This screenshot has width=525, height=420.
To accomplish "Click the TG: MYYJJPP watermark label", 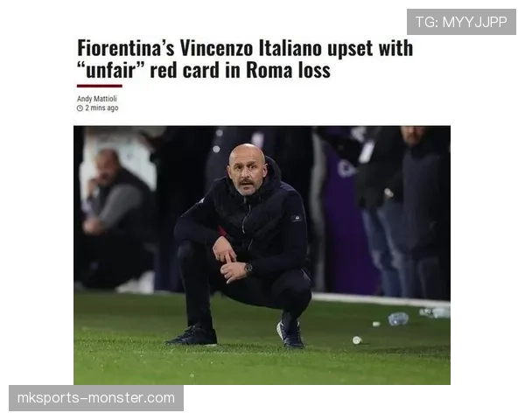I will click(x=461, y=22).
